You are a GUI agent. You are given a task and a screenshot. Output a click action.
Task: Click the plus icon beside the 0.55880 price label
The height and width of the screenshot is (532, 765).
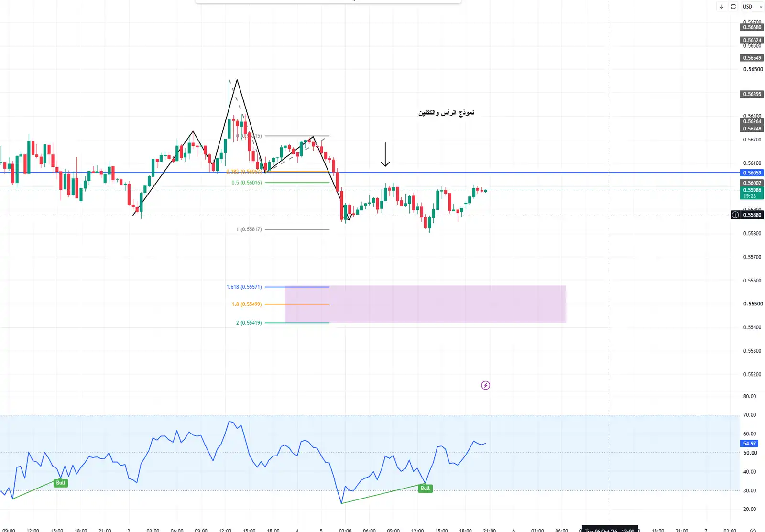tap(735, 215)
